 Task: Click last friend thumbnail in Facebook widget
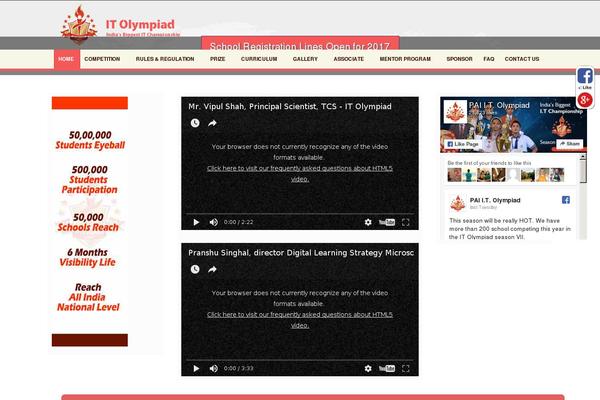click(557, 175)
